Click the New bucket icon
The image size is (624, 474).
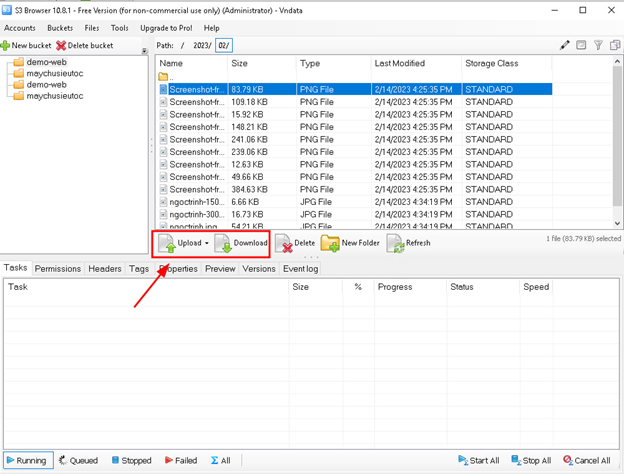(x=7, y=46)
